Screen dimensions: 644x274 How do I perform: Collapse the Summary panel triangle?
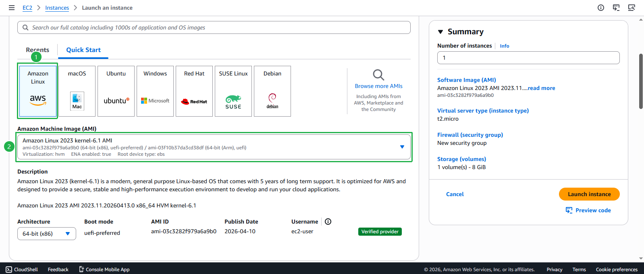click(440, 32)
